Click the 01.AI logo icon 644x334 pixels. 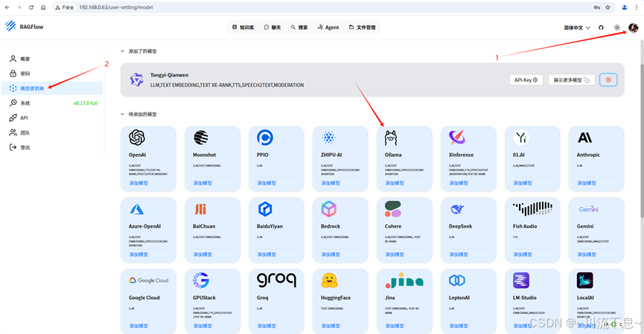coord(521,138)
